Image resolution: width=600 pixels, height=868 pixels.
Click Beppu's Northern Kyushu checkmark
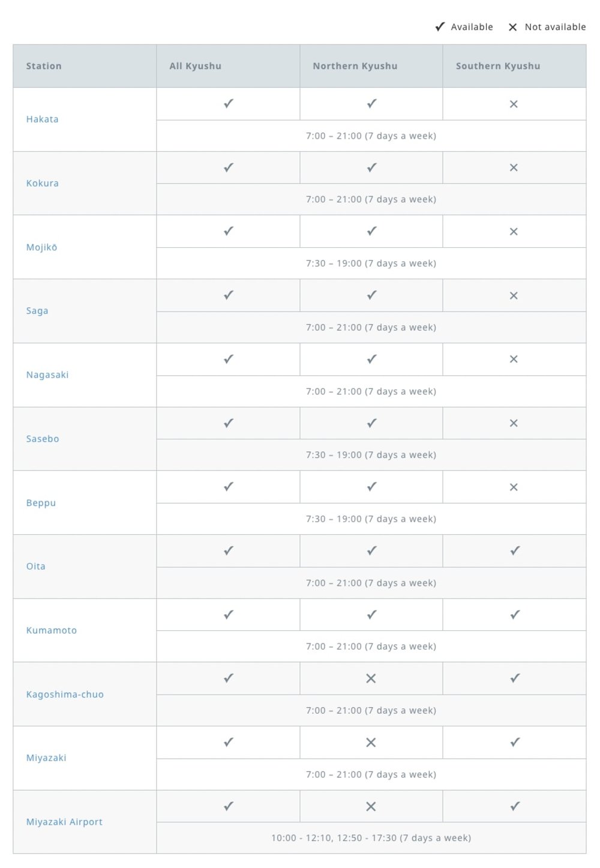click(x=372, y=487)
